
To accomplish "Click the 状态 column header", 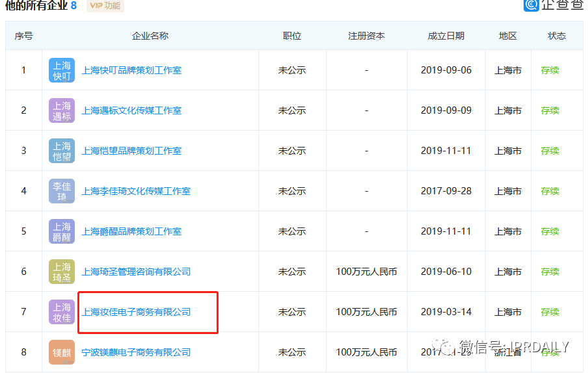I will pos(557,36).
